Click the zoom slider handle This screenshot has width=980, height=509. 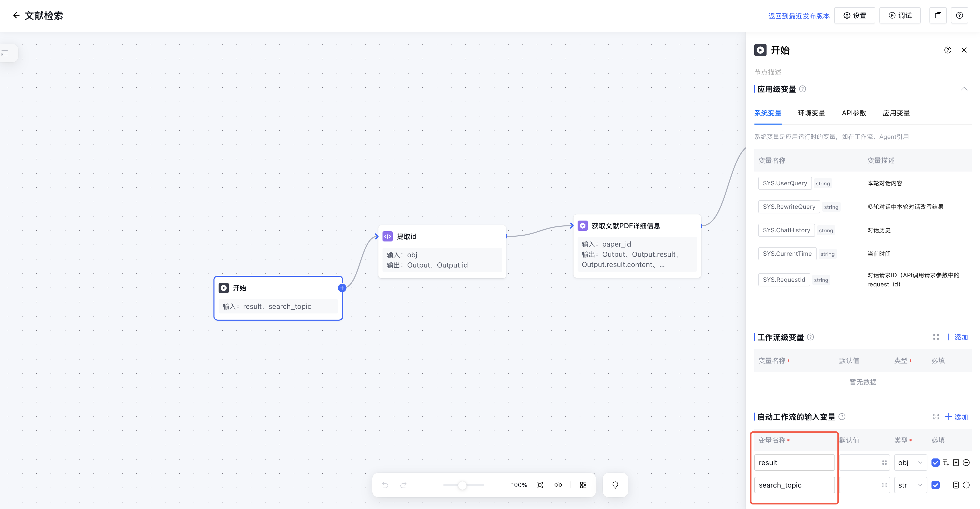click(462, 485)
